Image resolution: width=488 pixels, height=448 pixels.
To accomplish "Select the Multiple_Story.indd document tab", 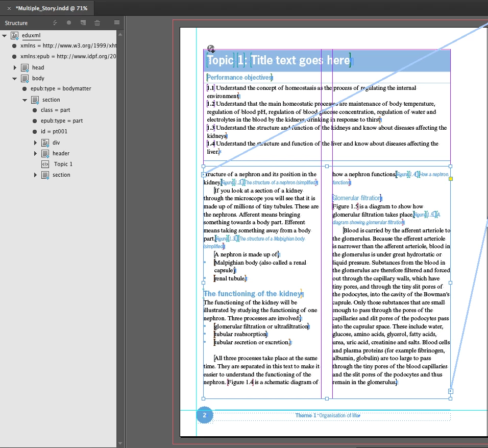I will coord(52,8).
